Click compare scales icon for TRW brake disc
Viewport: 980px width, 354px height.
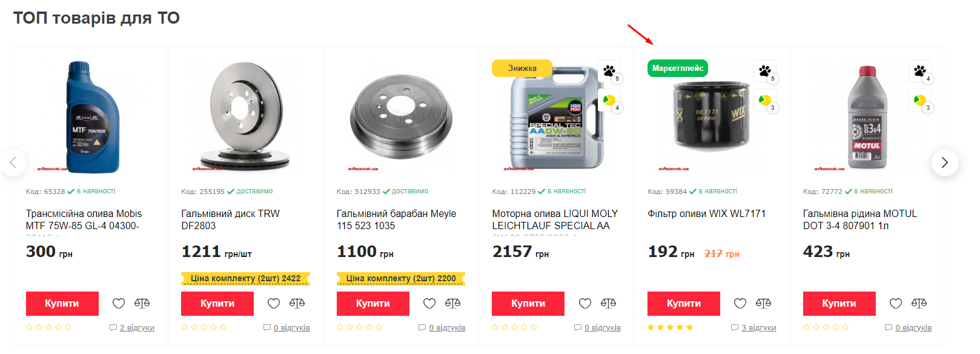tap(297, 303)
